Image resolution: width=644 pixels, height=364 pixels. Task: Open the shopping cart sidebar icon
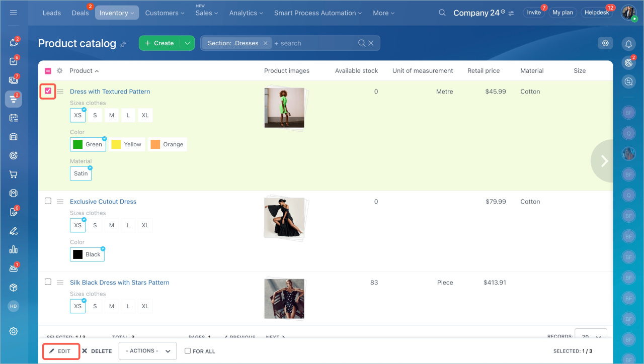(x=14, y=174)
